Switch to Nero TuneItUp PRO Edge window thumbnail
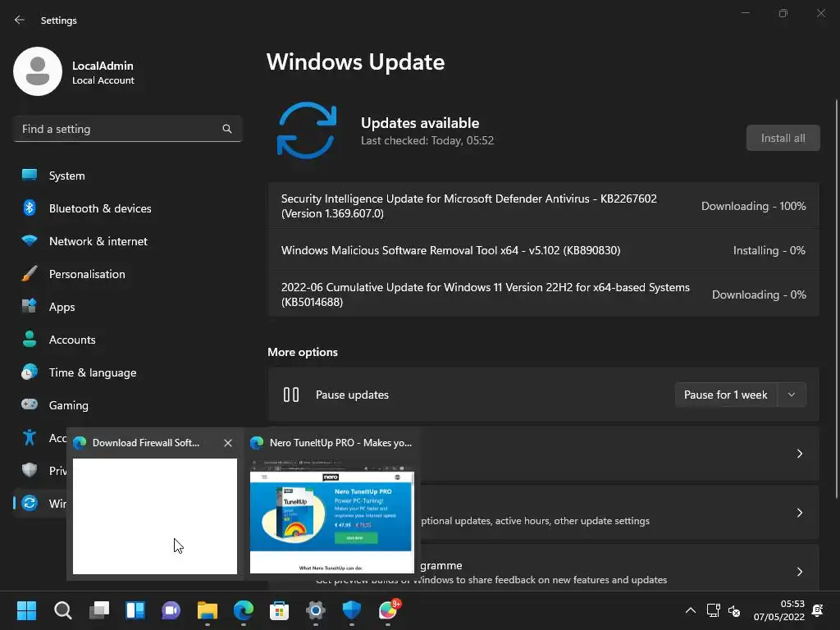 (x=332, y=517)
